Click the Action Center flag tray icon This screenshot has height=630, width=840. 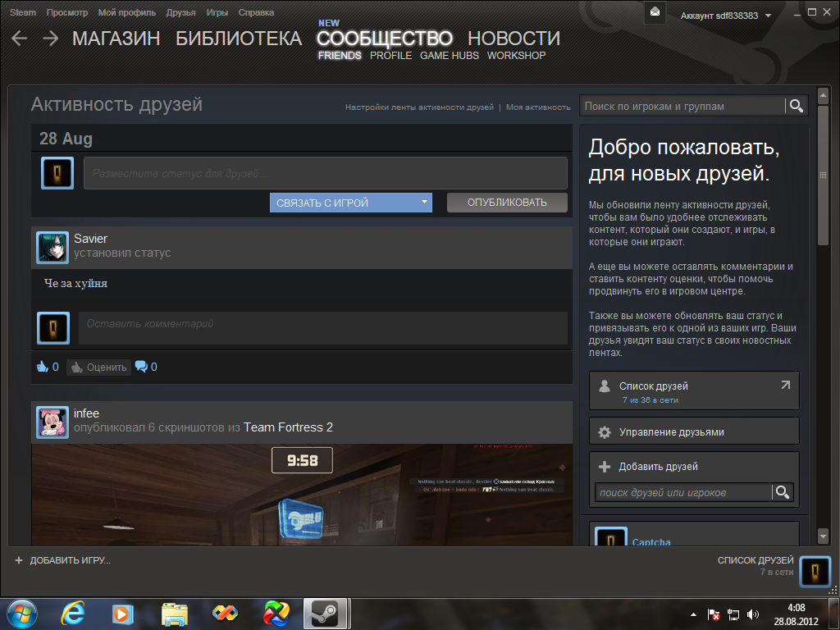(x=713, y=614)
